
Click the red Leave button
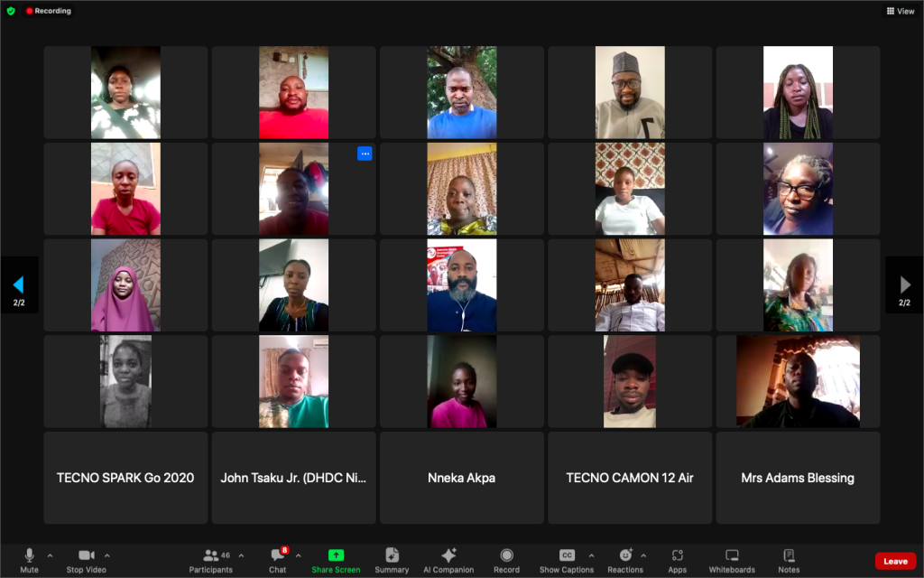895,561
